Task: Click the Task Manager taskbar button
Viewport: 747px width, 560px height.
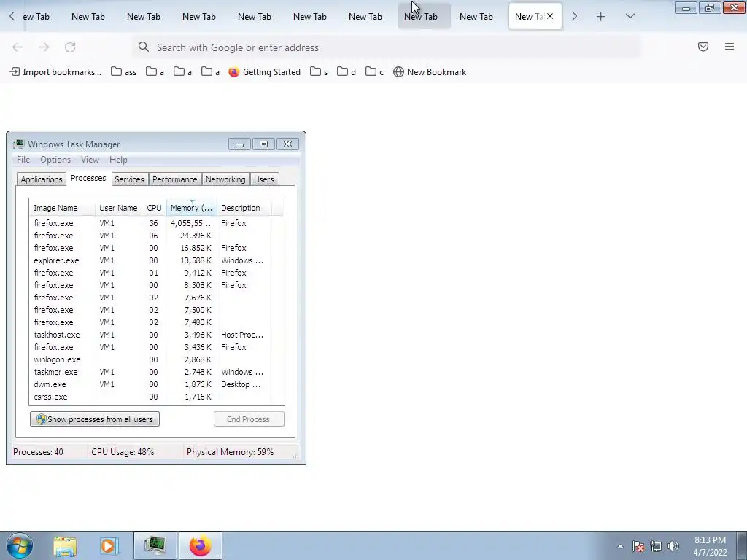Action: pyautogui.click(x=155, y=545)
